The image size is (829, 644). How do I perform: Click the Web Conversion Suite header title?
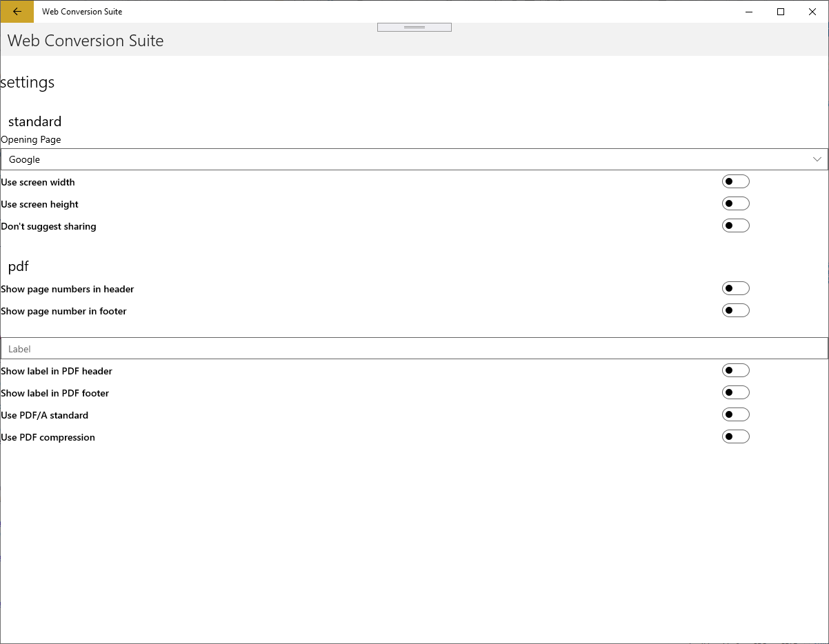(x=86, y=41)
